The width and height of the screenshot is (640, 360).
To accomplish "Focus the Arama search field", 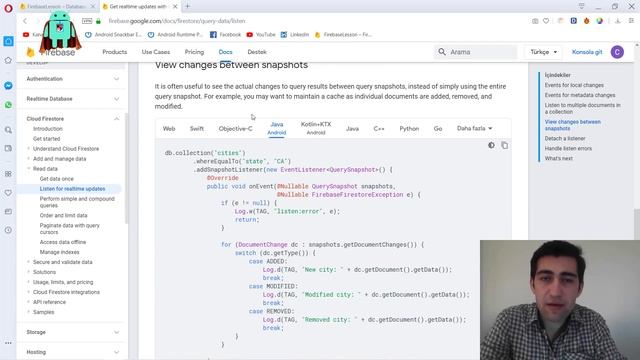I will point(475,52).
